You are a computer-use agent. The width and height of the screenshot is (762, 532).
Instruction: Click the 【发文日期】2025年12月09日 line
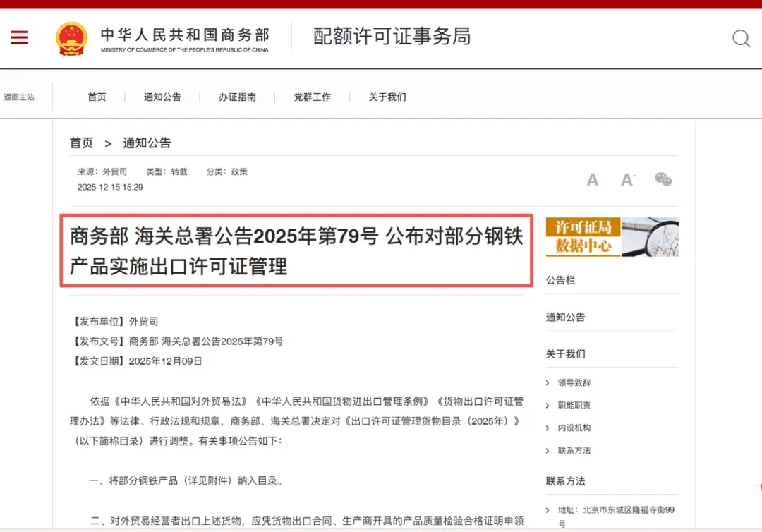click(x=137, y=361)
